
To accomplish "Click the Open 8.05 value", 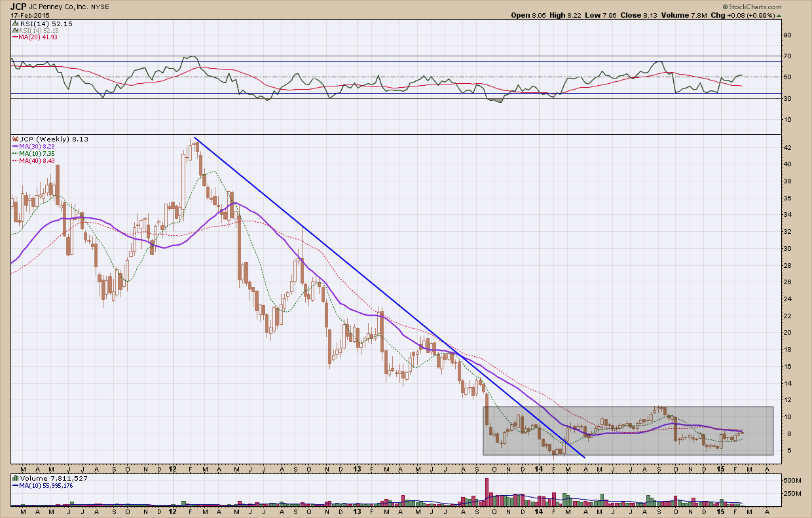I will [x=529, y=15].
